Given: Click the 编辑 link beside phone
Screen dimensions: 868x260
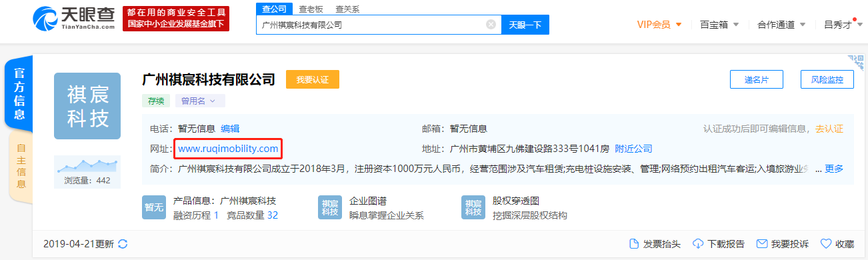Looking at the screenshot, I should [x=230, y=129].
